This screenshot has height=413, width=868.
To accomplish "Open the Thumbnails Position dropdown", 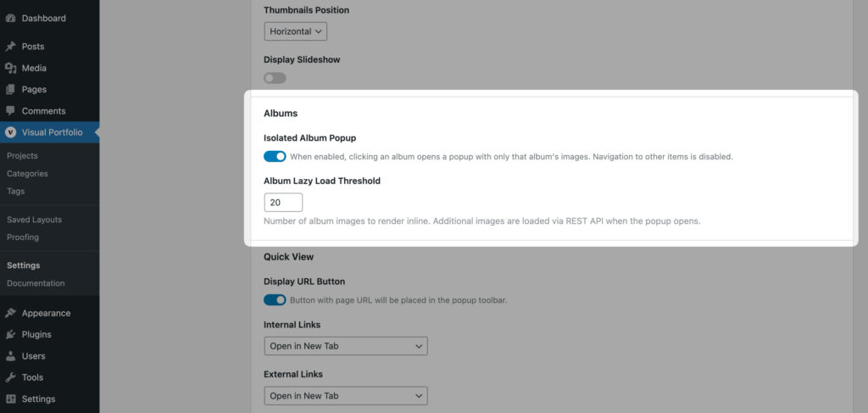I will pyautogui.click(x=295, y=31).
